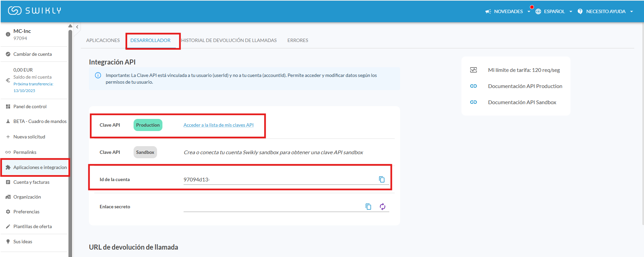Click the MC-Inc account info icon
The width and height of the screenshot is (644, 257).
(8, 34)
